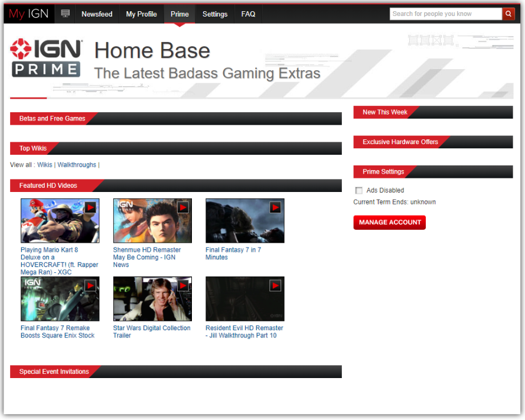Click the Exclusive Hardware Offers header
This screenshot has width=525, height=420.
pos(433,142)
